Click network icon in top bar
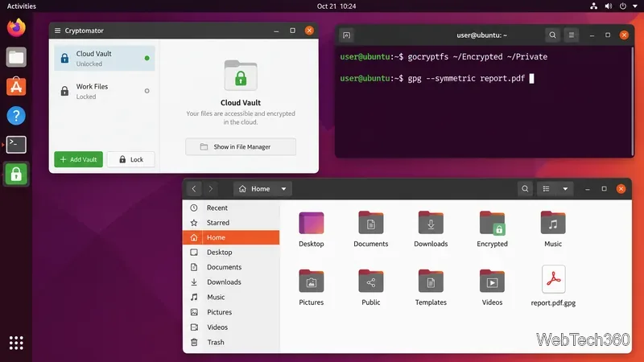 click(x=593, y=6)
